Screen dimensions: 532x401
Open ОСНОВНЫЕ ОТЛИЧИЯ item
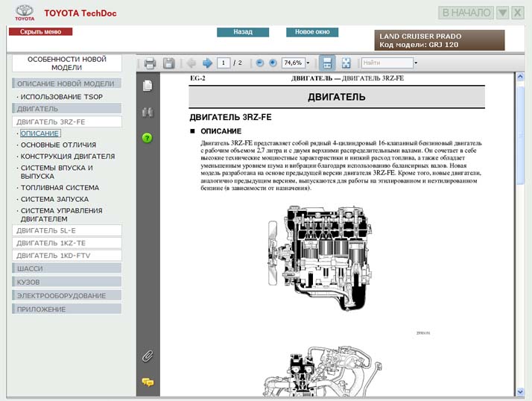pos(58,145)
